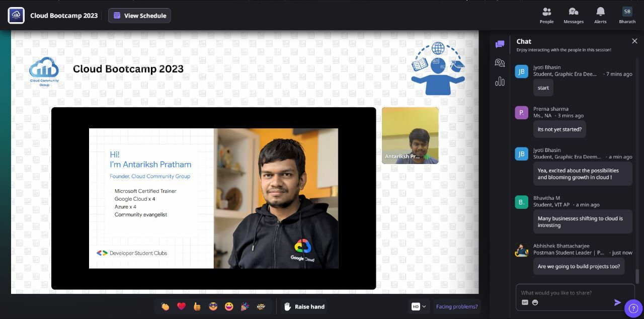The width and height of the screenshot is (644, 319).
Task: Click the name Bhavitha M in chat
Action: (x=546, y=198)
